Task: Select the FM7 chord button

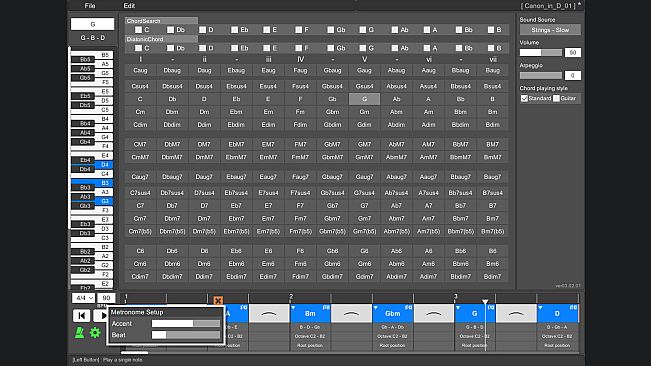Action: click(300, 144)
